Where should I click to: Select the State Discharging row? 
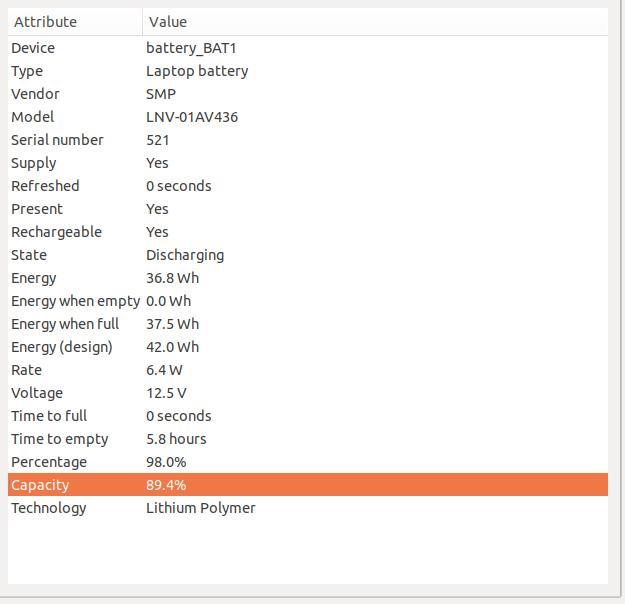[x=308, y=255]
